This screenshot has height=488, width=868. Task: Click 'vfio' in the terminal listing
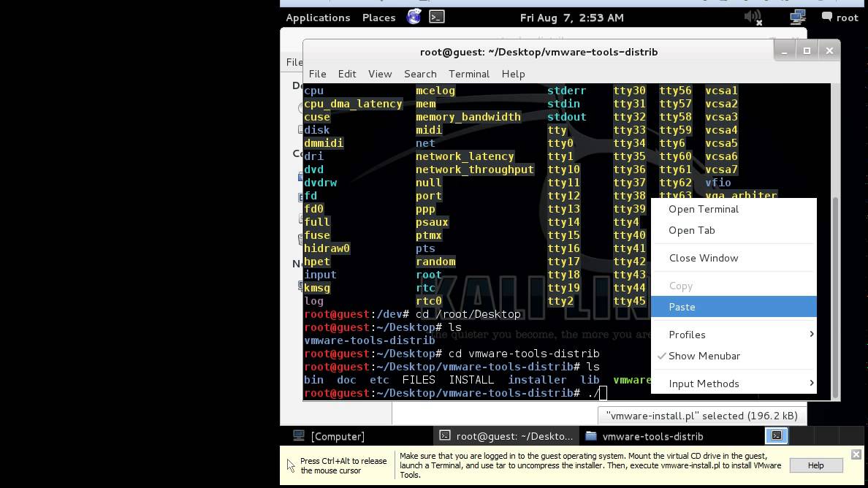718,183
